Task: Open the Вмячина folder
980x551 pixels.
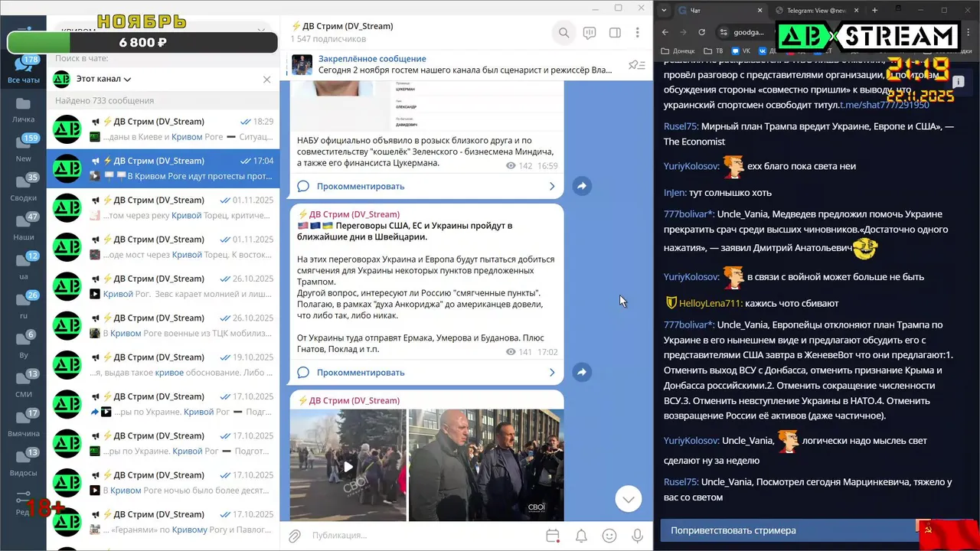Action: (23, 424)
